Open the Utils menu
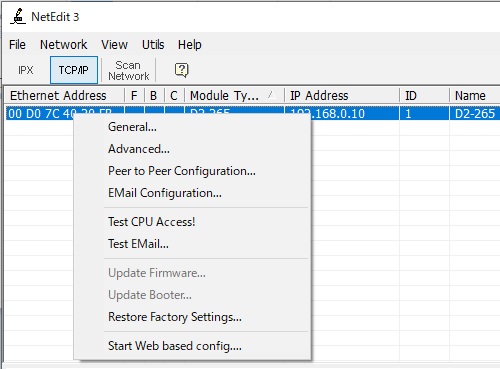Image resolution: width=500 pixels, height=369 pixels. [x=153, y=45]
